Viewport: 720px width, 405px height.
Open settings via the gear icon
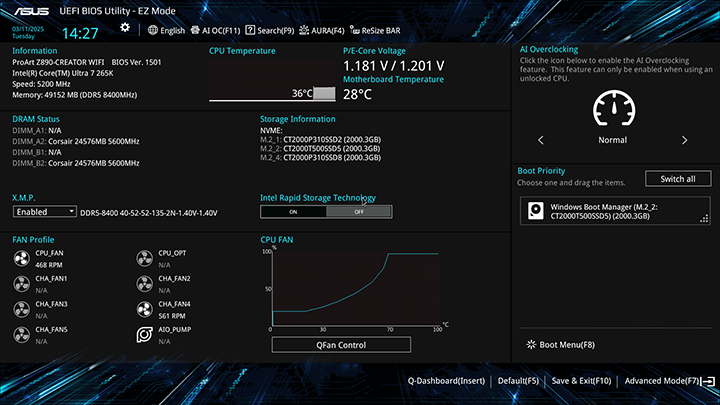click(125, 30)
